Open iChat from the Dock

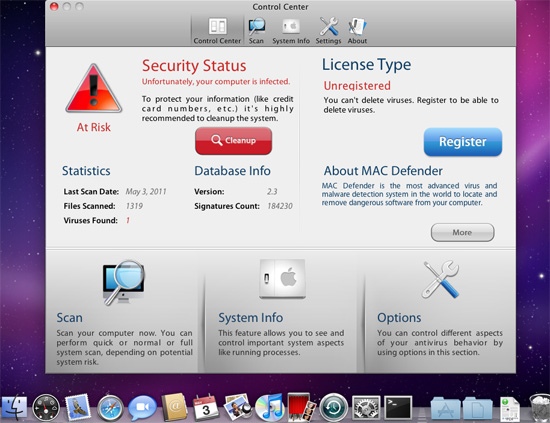[x=142, y=408]
